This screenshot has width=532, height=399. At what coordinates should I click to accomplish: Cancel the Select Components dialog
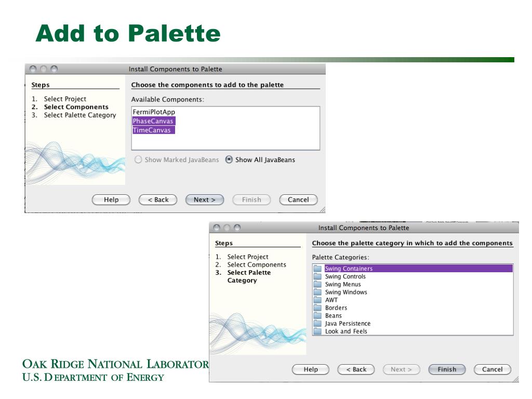click(298, 200)
